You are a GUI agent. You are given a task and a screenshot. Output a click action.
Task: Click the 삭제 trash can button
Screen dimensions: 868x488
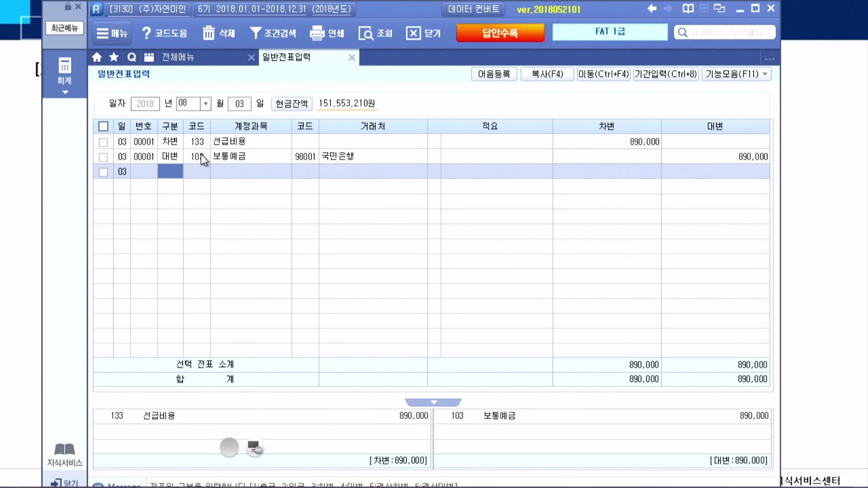[x=219, y=33]
